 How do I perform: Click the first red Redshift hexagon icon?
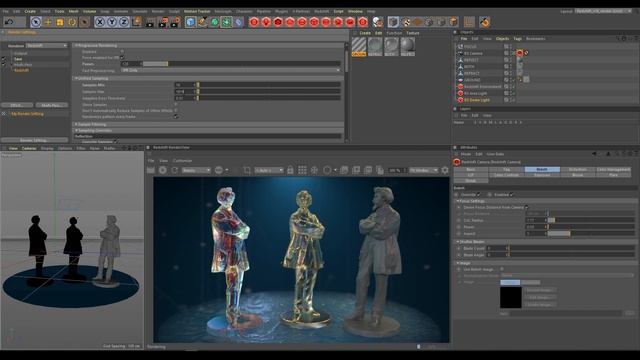[x=254, y=22]
